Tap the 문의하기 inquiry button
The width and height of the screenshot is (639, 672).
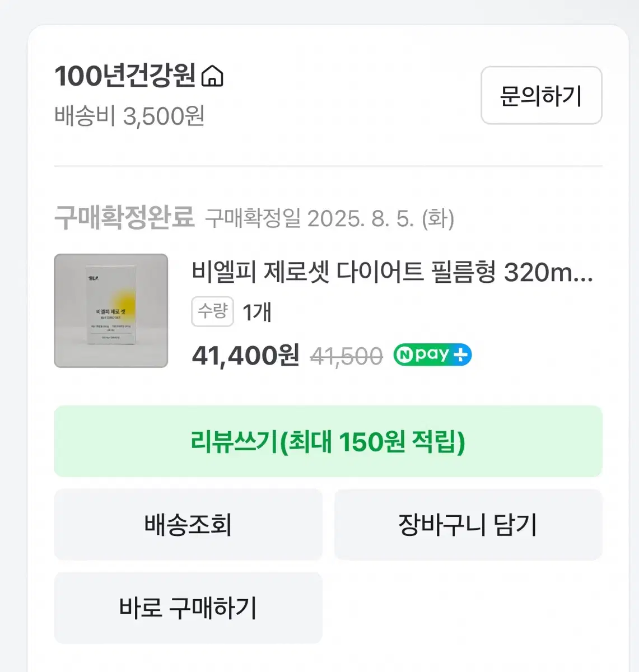pyautogui.click(x=541, y=96)
